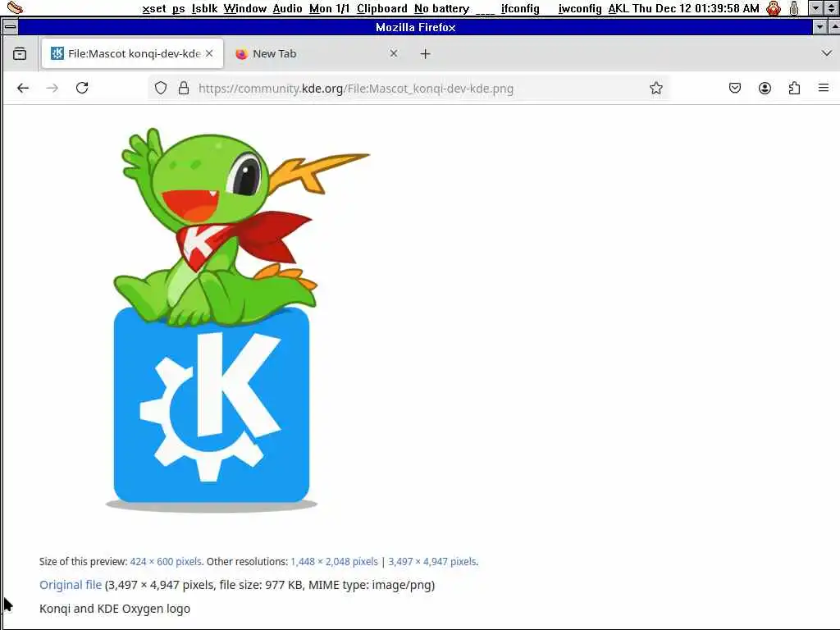Open the Original file link
The image size is (840, 630).
tap(71, 584)
